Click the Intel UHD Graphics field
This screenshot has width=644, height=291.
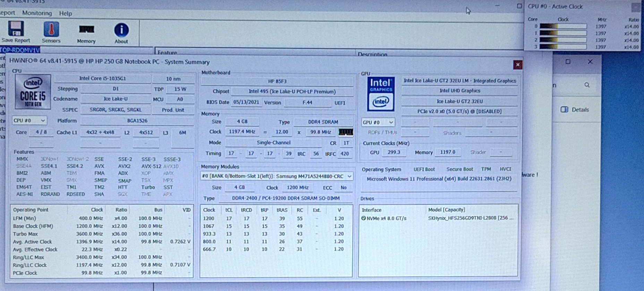coord(460,91)
